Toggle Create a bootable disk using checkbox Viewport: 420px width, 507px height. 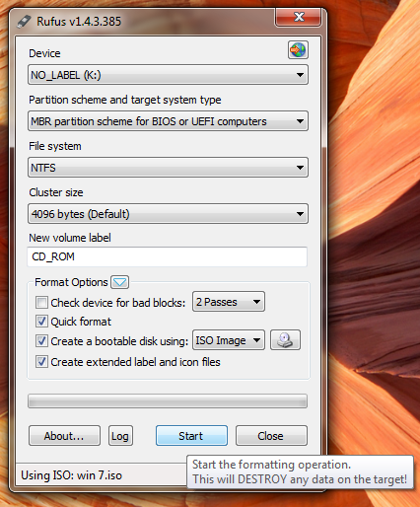41,341
